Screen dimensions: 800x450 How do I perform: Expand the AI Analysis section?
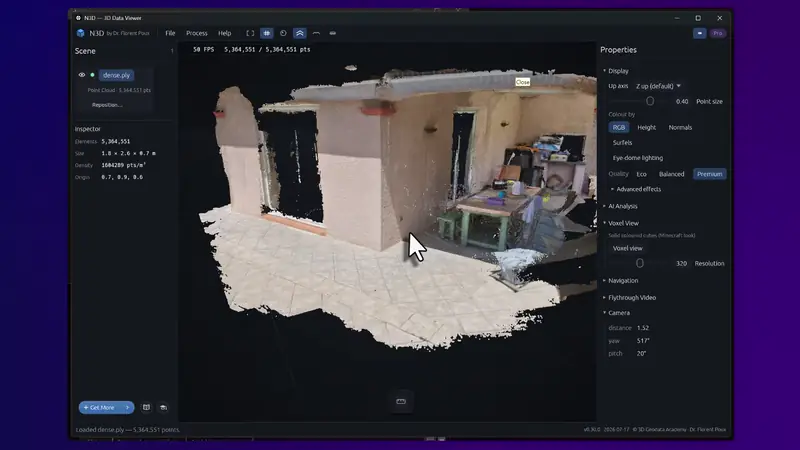point(620,206)
